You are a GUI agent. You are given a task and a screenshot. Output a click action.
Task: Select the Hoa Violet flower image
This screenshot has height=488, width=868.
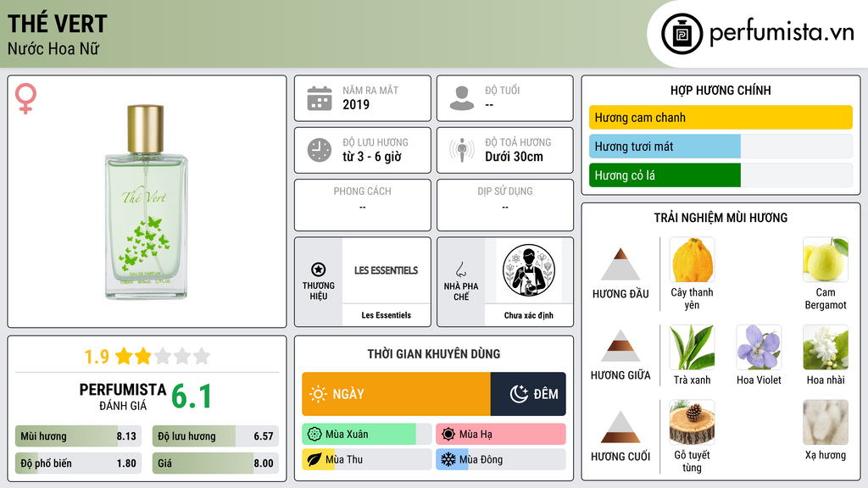[x=759, y=347]
